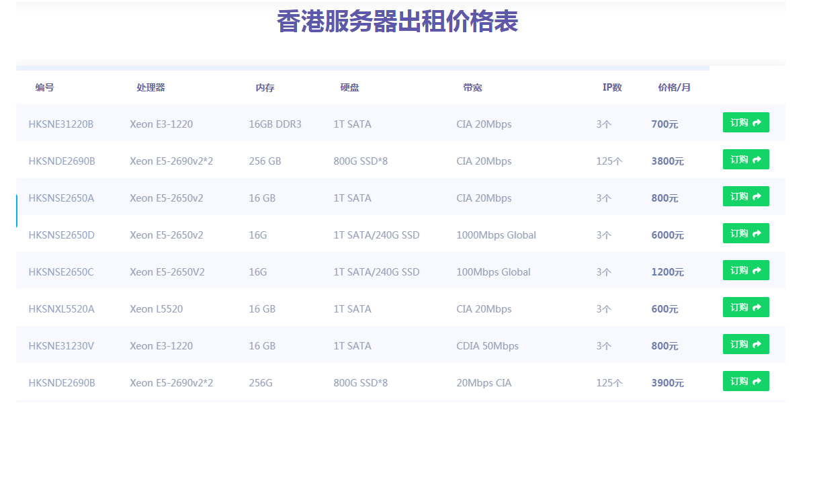Click the 订购 arrow icon for HKSNE31230V

[757, 344]
